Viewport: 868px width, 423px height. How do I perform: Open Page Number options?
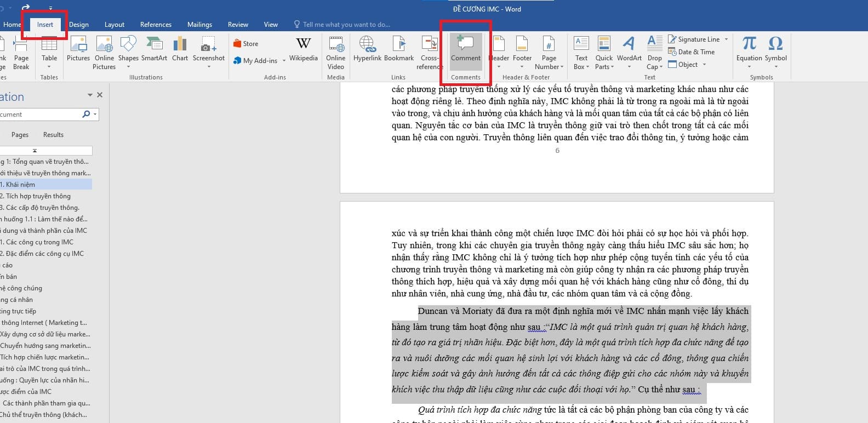549,53
